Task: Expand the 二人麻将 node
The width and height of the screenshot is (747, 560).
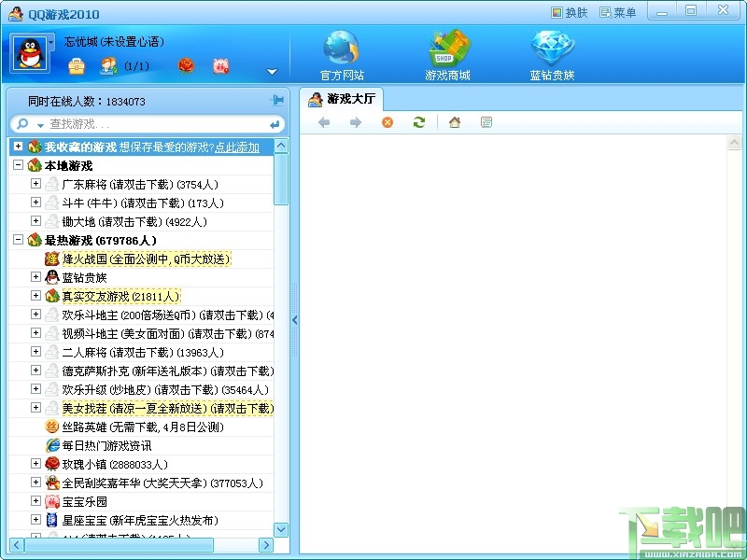Action: 35,352
